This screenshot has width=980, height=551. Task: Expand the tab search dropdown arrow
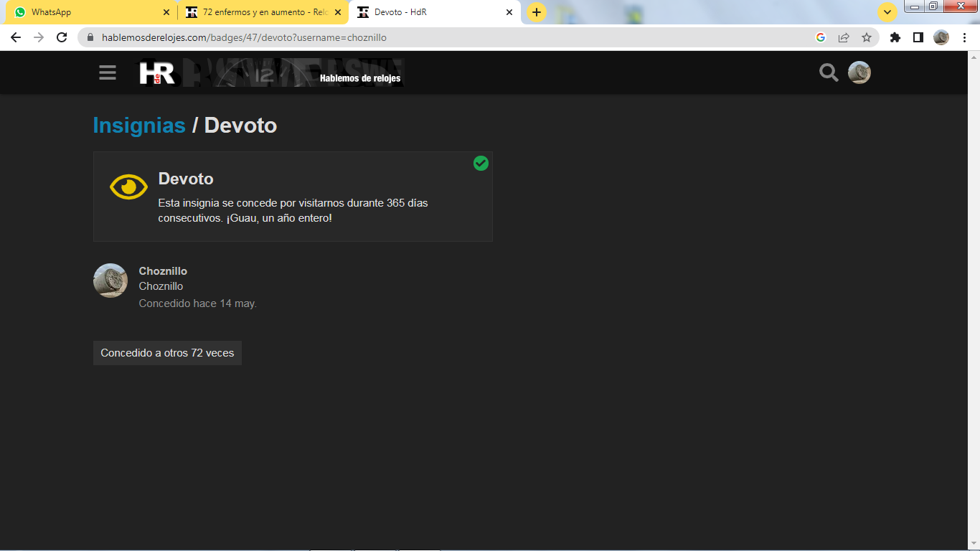coord(887,12)
